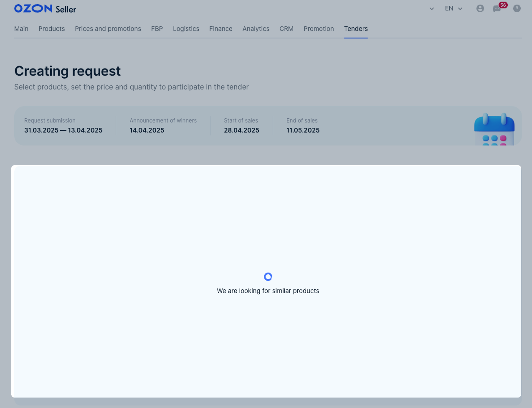Open the user profile icon
The height and width of the screenshot is (408, 532).
[480, 8]
